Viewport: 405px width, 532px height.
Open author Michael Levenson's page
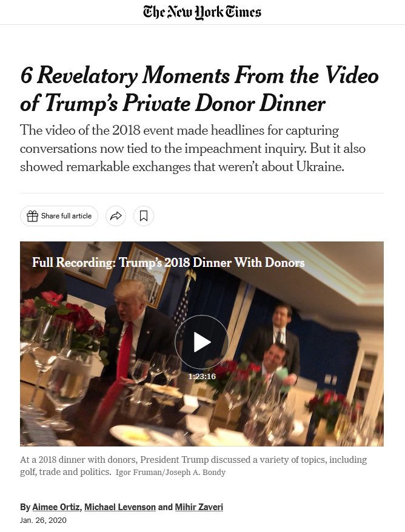119,507
